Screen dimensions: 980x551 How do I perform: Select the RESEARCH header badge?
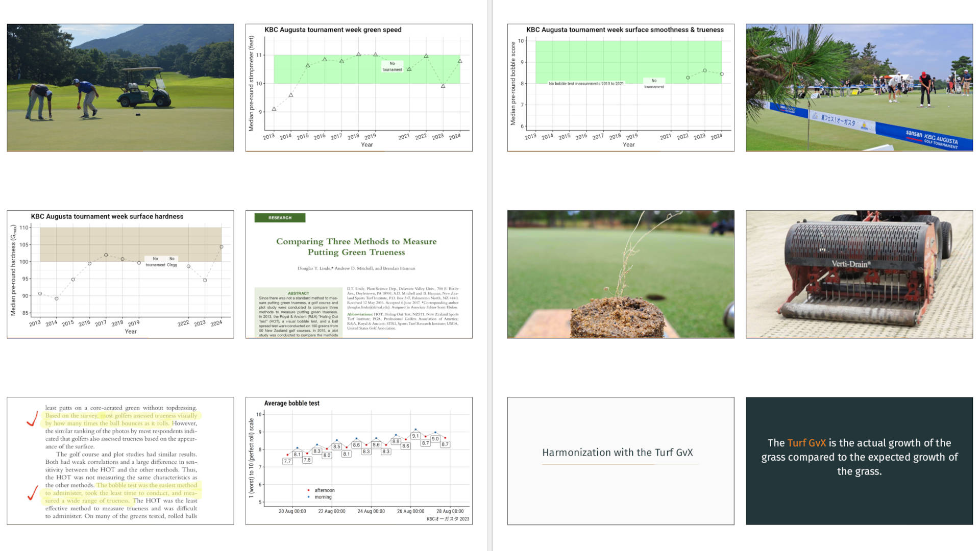(x=280, y=217)
